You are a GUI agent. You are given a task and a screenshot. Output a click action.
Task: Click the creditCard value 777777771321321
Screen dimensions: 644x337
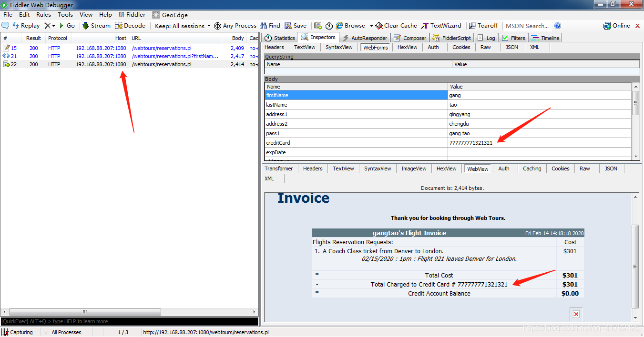coord(471,143)
